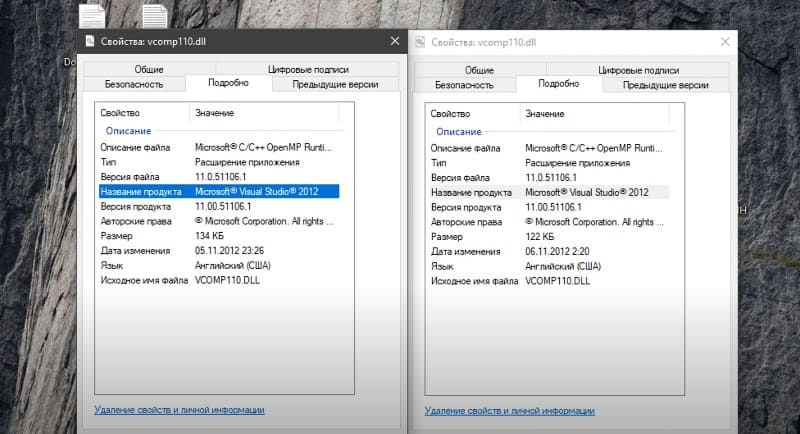Select Исходное имя файла row in left window
The height and width of the screenshot is (434, 800).
pos(219,280)
